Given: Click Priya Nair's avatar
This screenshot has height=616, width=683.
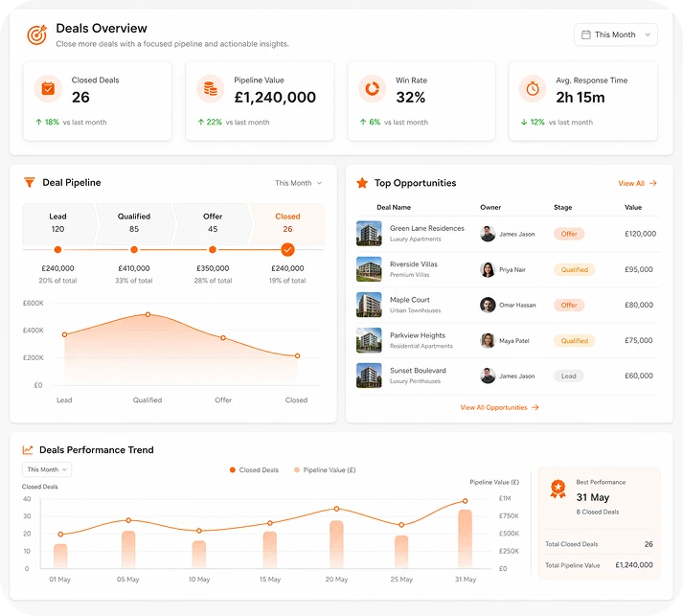Looking at the screenshot, I should pos(488,269).
